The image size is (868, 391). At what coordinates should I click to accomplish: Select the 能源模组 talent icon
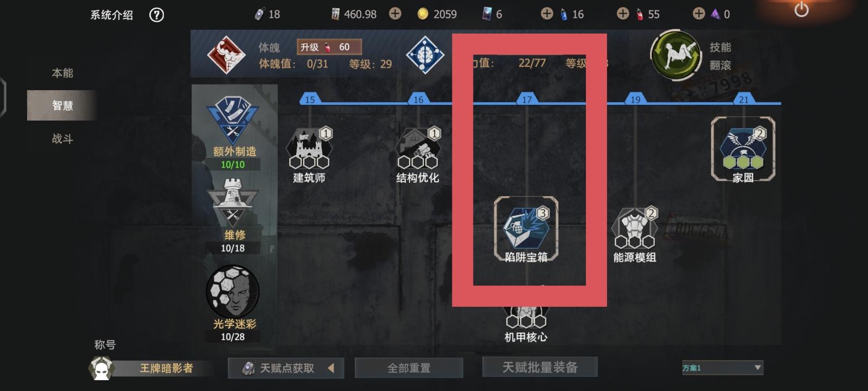point(634,228)
